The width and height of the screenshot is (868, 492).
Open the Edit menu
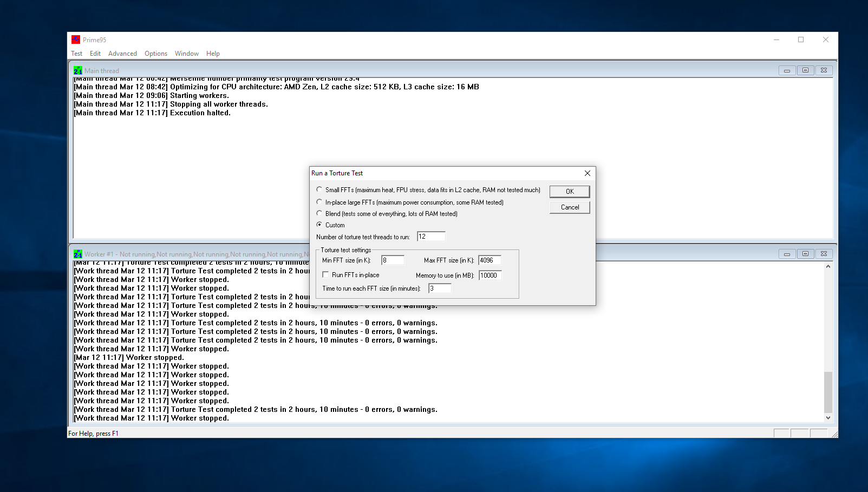pyautogui.click(x=95, y=54)
